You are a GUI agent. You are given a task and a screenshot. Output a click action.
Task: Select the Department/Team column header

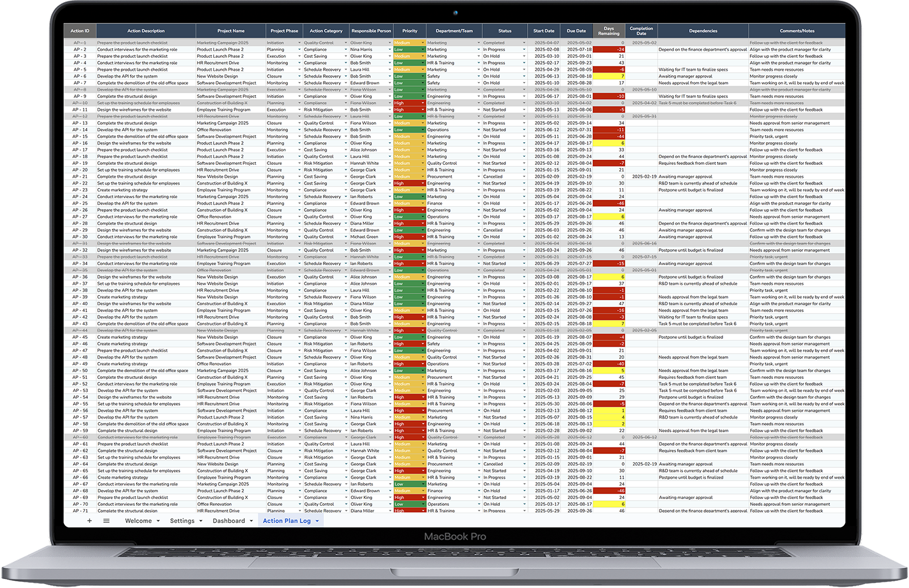pyautogui.click(x=454, y=31)
